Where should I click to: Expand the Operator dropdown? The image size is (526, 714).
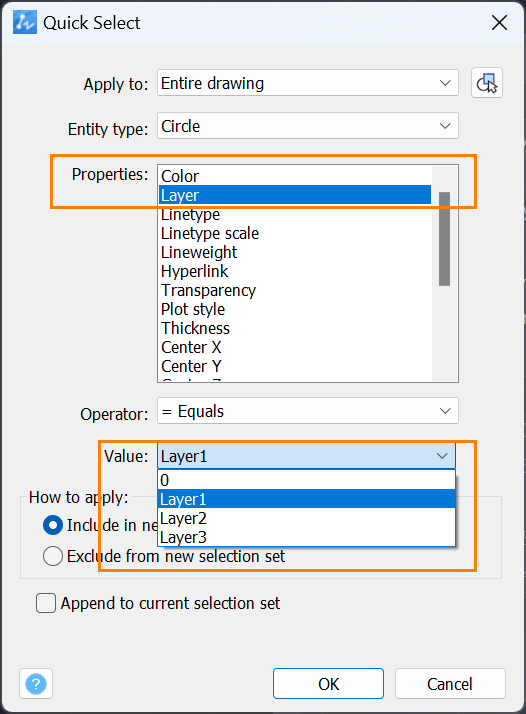pos(308,411)
